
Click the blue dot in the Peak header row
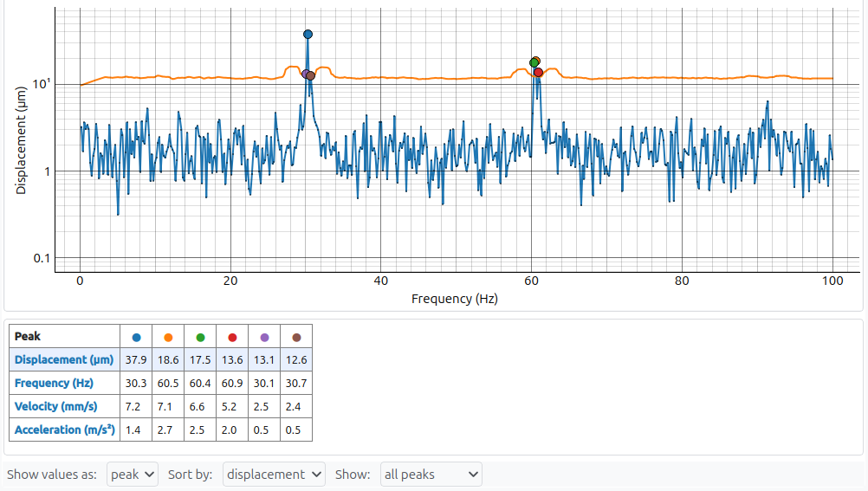click(136, 337)
